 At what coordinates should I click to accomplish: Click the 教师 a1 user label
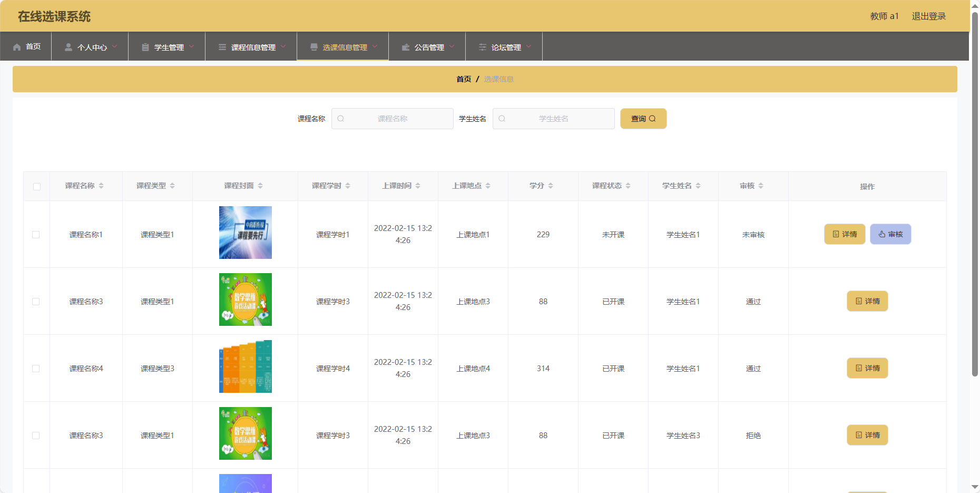884,16
